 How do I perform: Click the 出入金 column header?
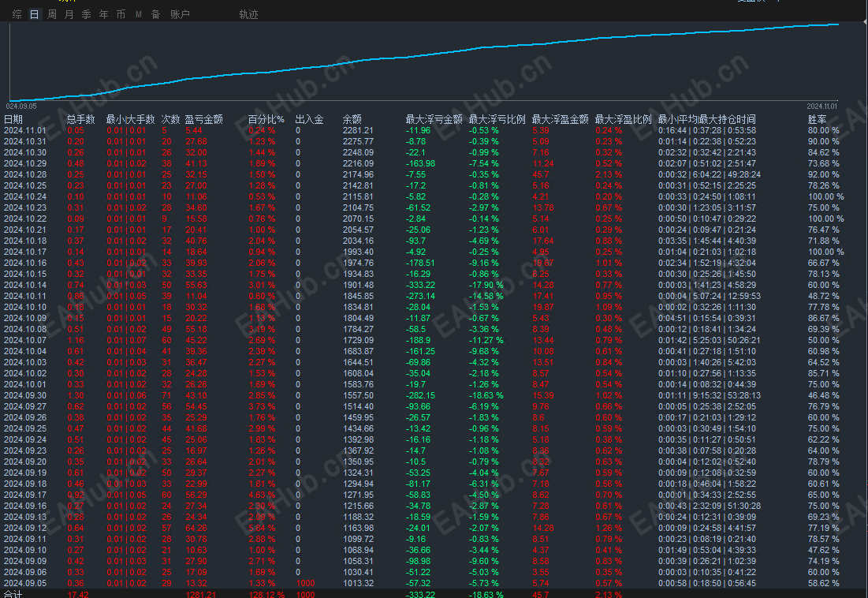click(x=310, y=119)
